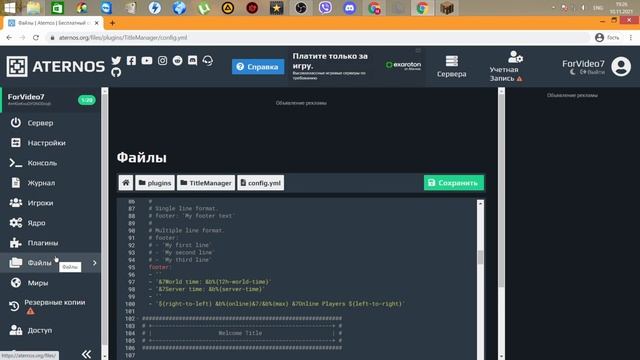Expand the Файлы submenu chevron

point(95,263)
